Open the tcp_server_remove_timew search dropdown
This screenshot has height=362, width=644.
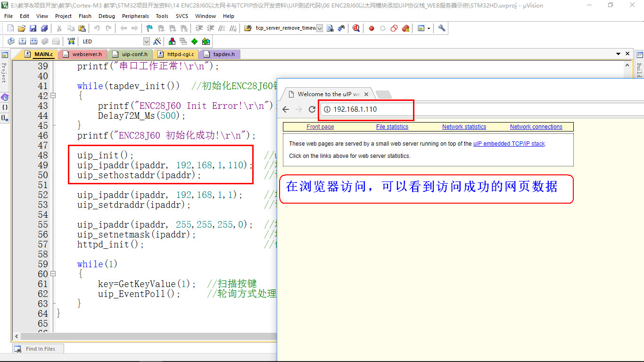[320, 28]
